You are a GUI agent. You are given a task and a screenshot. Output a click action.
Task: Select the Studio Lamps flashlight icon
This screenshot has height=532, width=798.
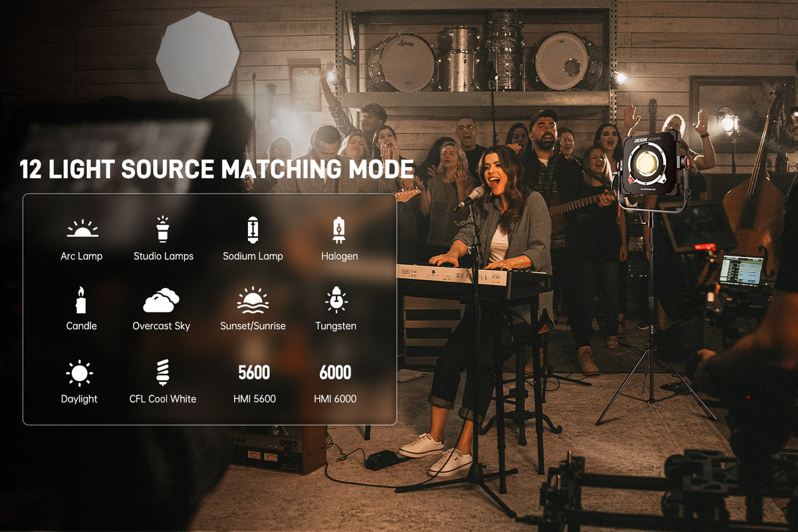(x=163, y=229)
